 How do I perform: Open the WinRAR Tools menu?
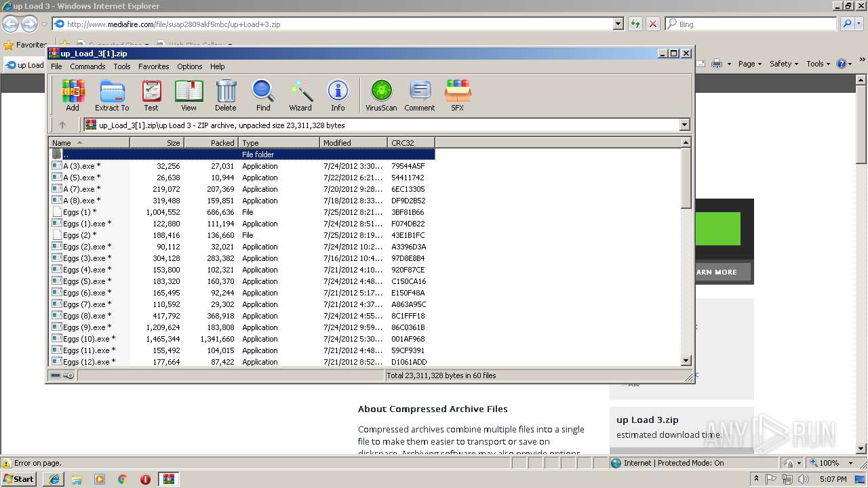(x=122, y=66)
